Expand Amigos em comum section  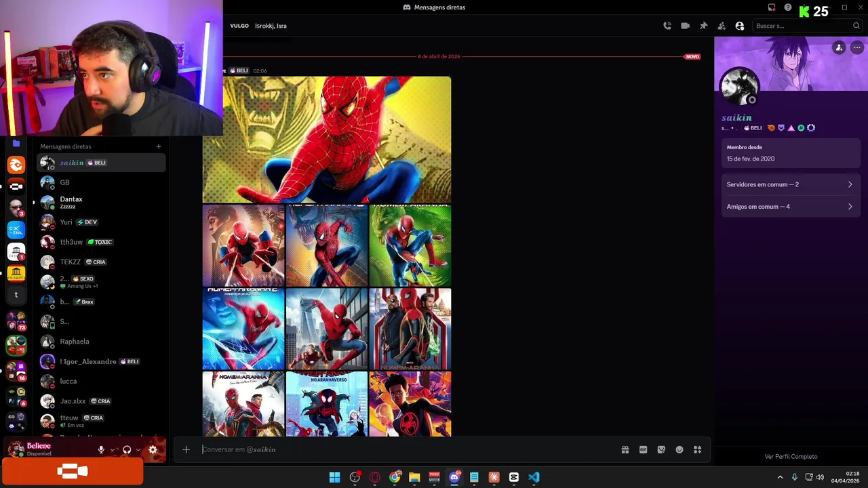[789, 207]
